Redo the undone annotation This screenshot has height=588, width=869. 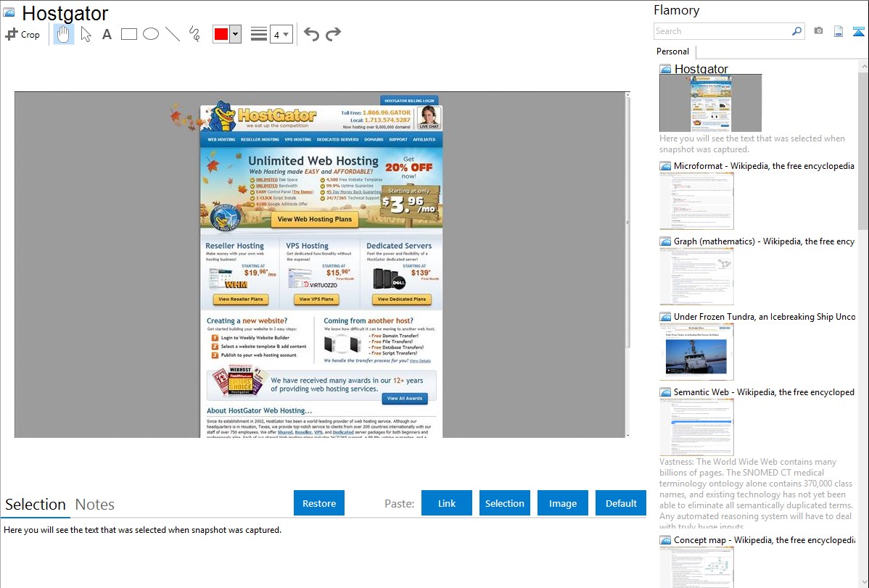[333, 34]
